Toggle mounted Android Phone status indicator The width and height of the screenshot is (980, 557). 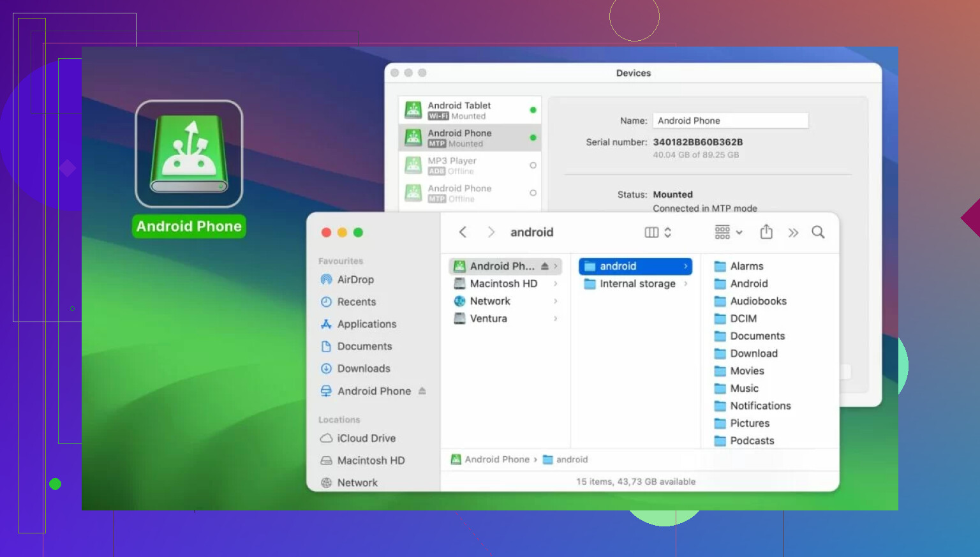[x=533, y=138]
